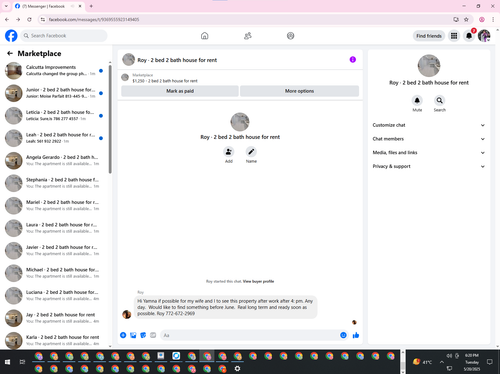Open the Groups icon in top navigation
The image size is (500, 374).
[x=291, y=36]
